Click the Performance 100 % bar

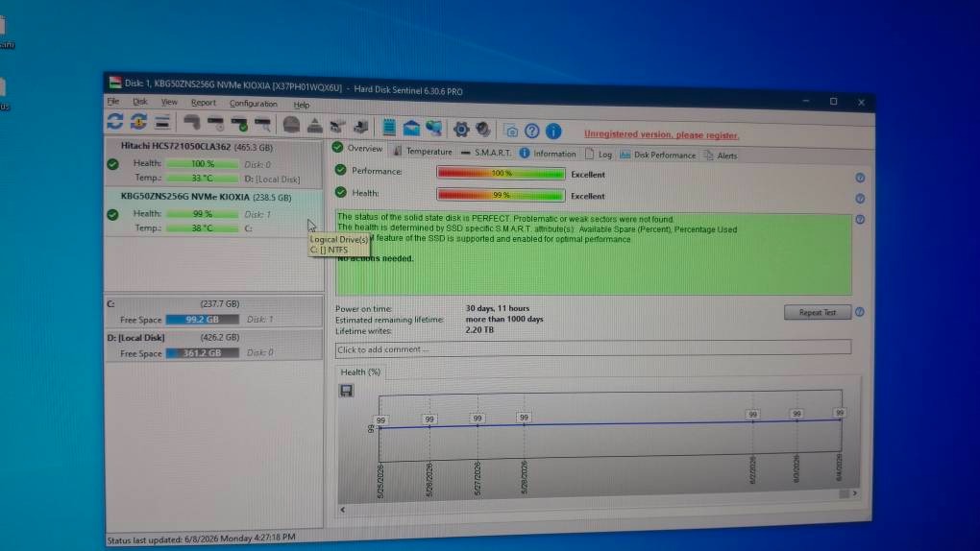(x=501, y=173)
